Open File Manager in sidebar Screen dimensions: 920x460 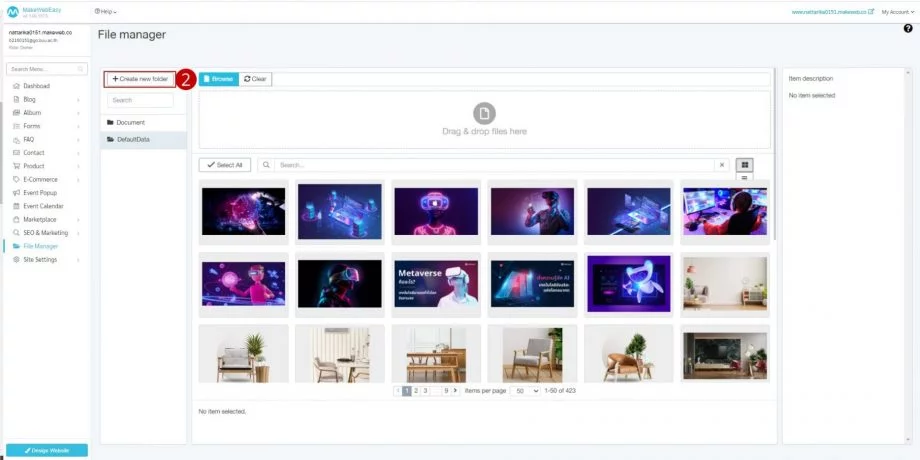coord(40,246)
